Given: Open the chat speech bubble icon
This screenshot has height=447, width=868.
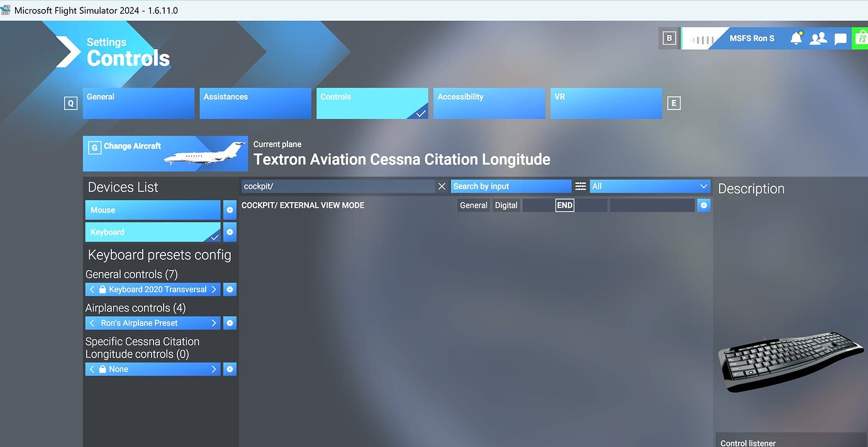Looking at the screenshot, I should [x=840, y=39].
